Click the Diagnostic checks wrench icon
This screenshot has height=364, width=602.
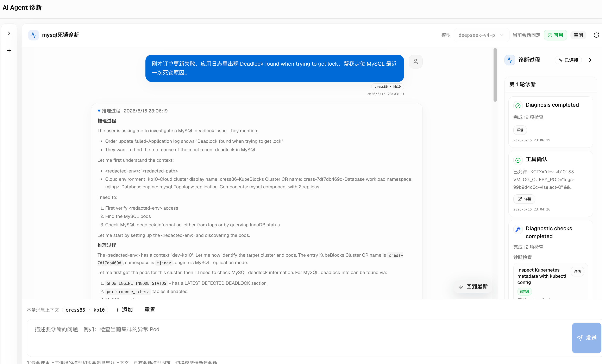(x=518, y=229)
